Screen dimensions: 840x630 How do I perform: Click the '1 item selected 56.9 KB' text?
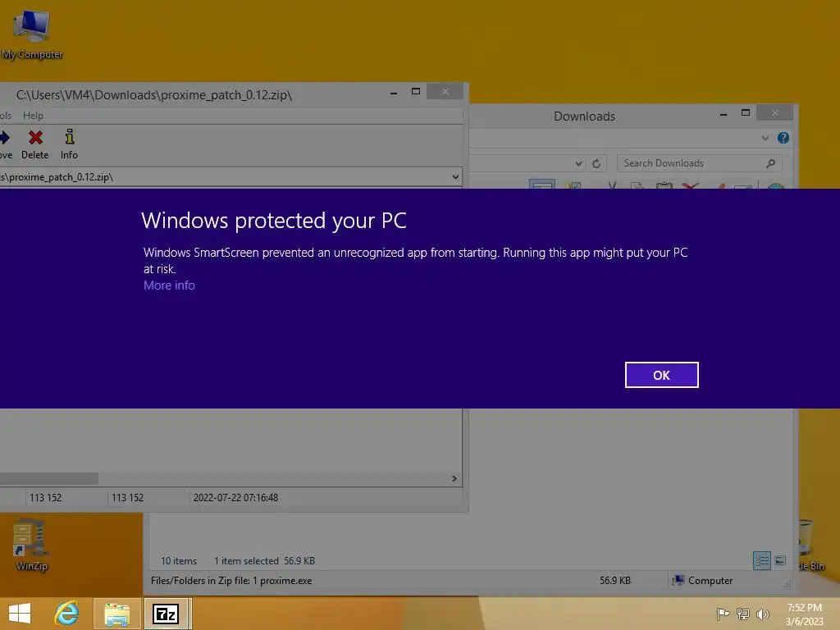tap(265, 561)
